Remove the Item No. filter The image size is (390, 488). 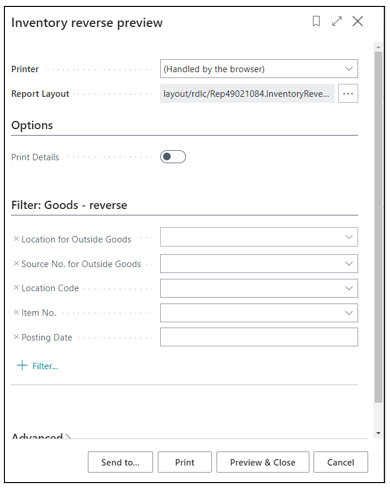[16, 312]
